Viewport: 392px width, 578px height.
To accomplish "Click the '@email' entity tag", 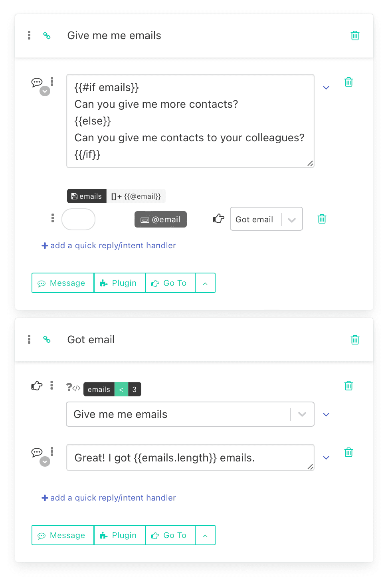I will 160,220.
